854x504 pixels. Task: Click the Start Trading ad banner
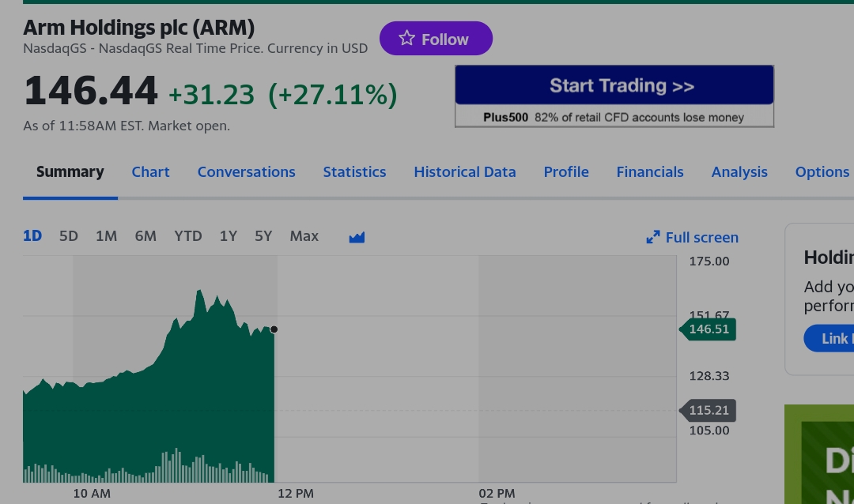pos(614,85)
